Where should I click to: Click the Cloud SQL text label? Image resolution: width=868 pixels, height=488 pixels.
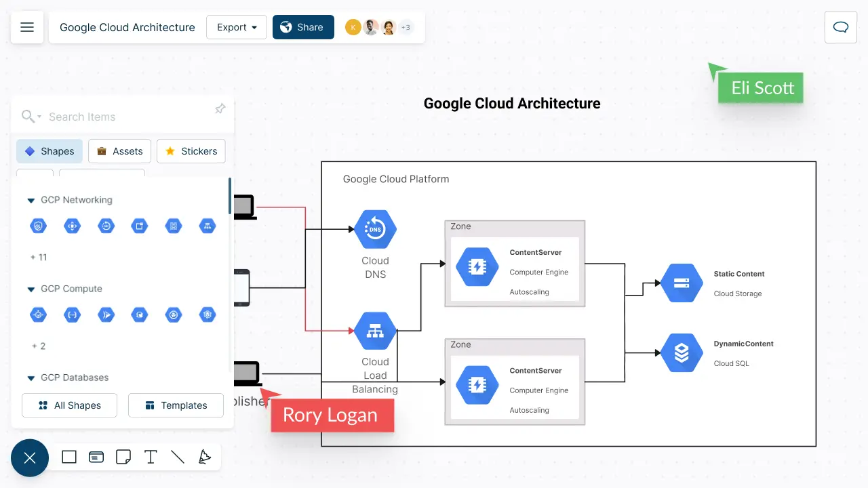tap(731, 363)
